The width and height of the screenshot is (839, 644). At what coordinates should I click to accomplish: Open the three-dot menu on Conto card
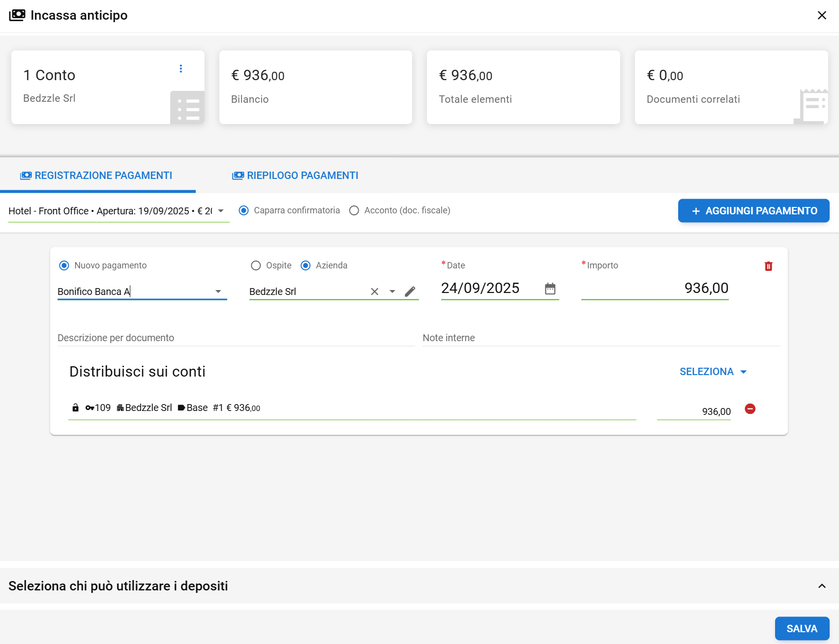pyautogui.click(x=181, y=69)
